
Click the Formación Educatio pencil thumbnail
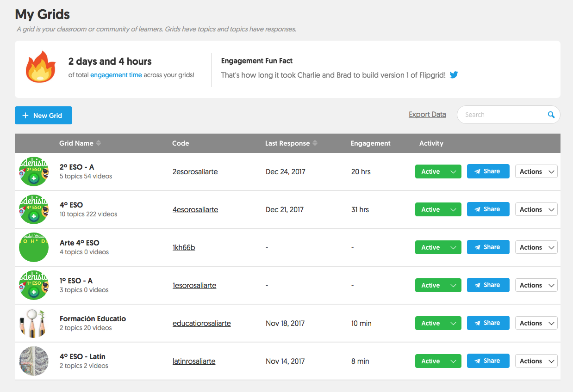(34, 323)
